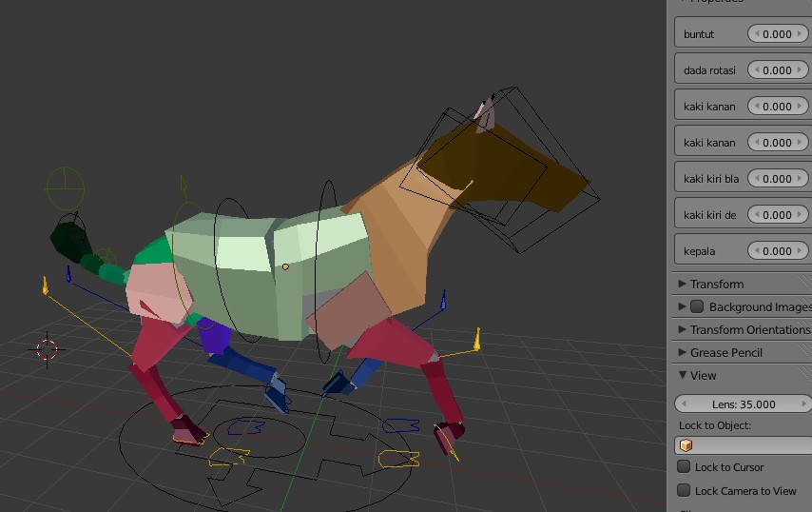Select the blue pole target bone behind the hind leg

68,274
